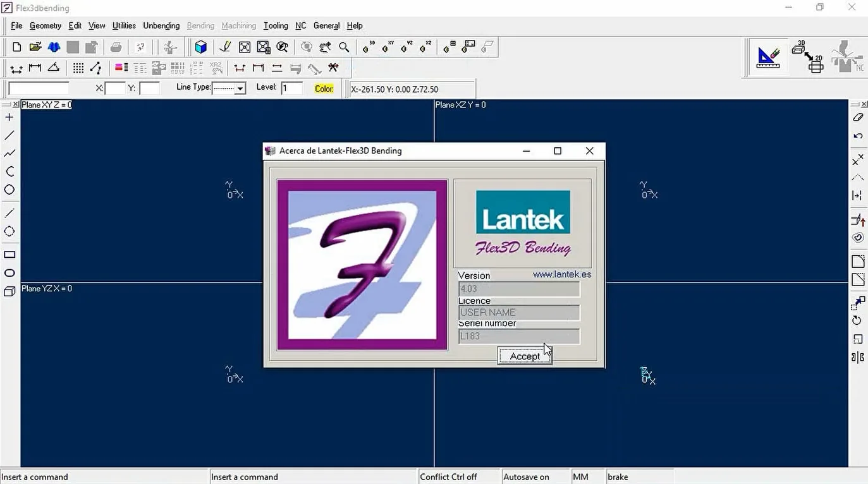Select the 3D cube view icon
This screenshot has width=868, height=484.
point(201,47)
